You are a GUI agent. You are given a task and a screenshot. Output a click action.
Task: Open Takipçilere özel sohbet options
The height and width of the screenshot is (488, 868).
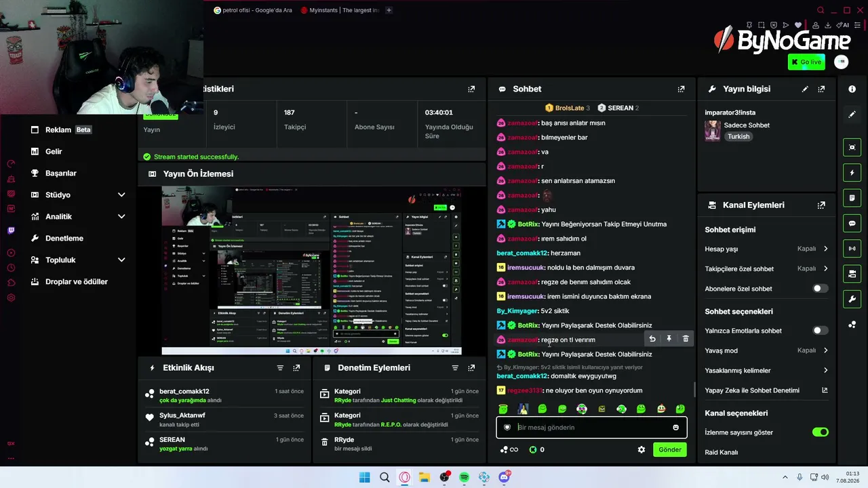(x=766, y=268)
